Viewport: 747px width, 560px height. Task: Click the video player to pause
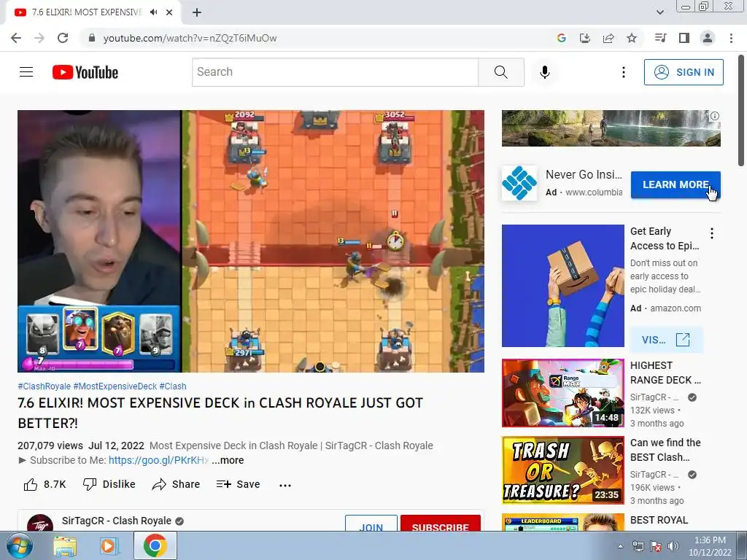click(251, 241)
